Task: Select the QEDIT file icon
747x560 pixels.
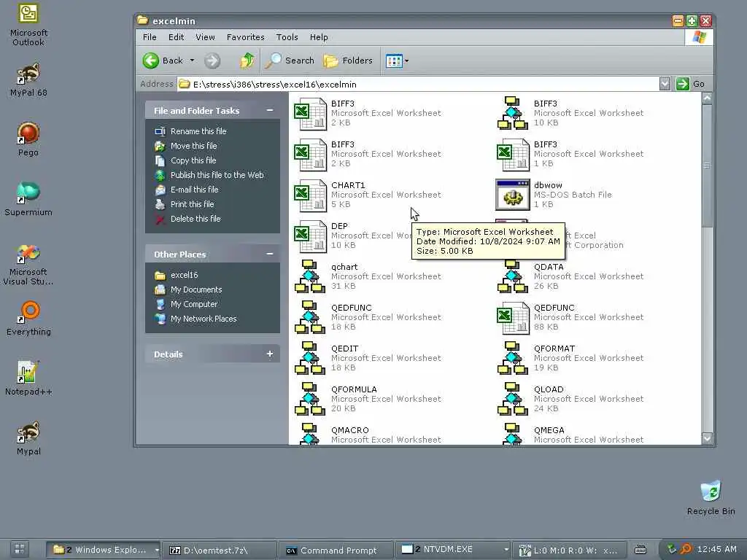Action: coord(310,359)
